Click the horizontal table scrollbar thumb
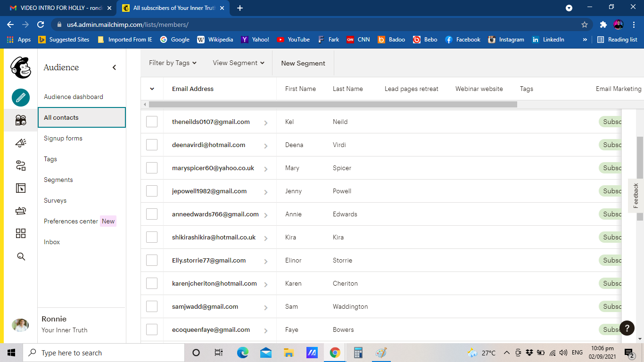This screenshot has width=644, height=362. click(333, 104)
